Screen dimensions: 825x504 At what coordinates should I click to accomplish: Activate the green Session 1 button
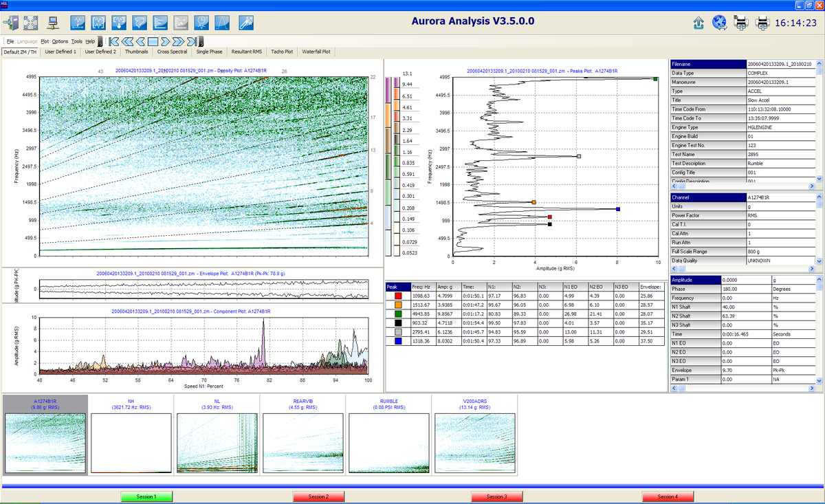pyautogui.click(x=146, y=496)
